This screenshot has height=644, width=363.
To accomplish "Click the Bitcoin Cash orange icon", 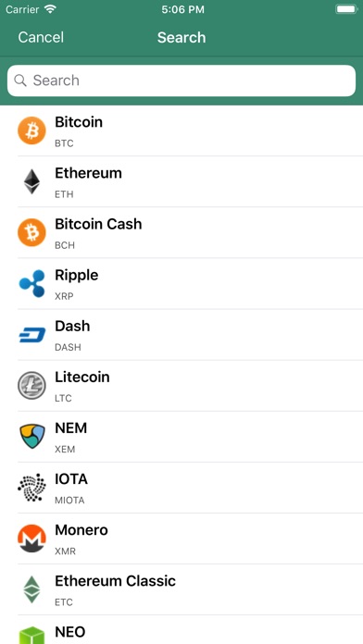I will click(x=31, y=232).
